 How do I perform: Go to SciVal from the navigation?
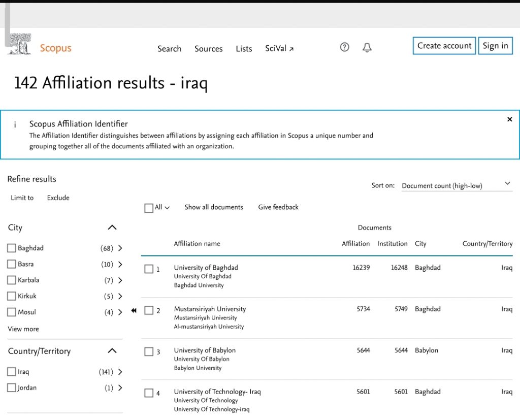279,49
